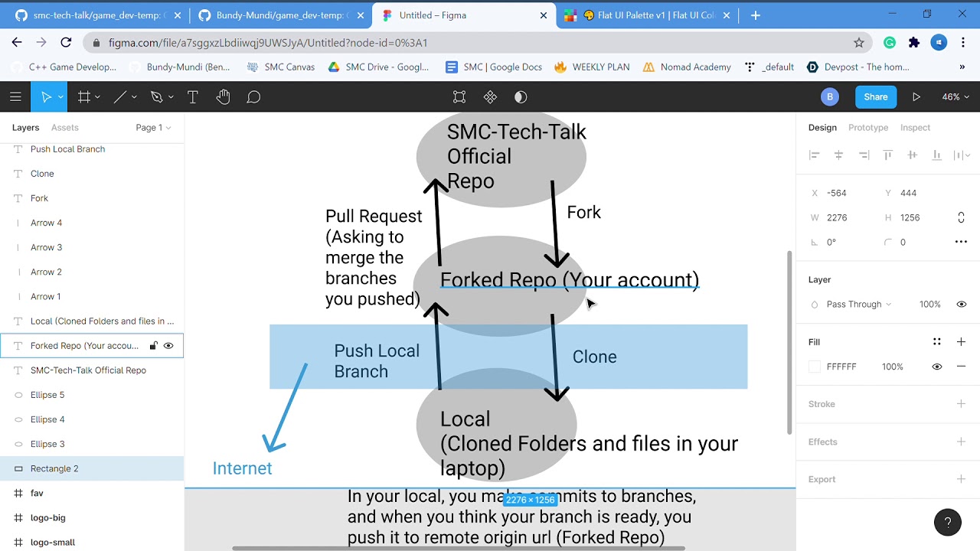This screenshot has height=551, width=980.
Task: Open the 46% zoom dropdown
Action: click(x=955, y=97)
